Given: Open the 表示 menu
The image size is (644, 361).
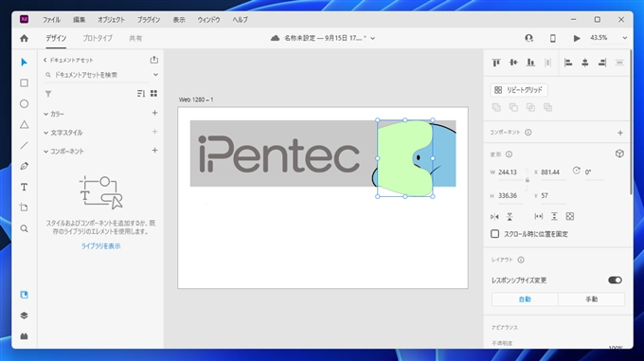Looking at the screenshot, I should click(x=179, y=20).
